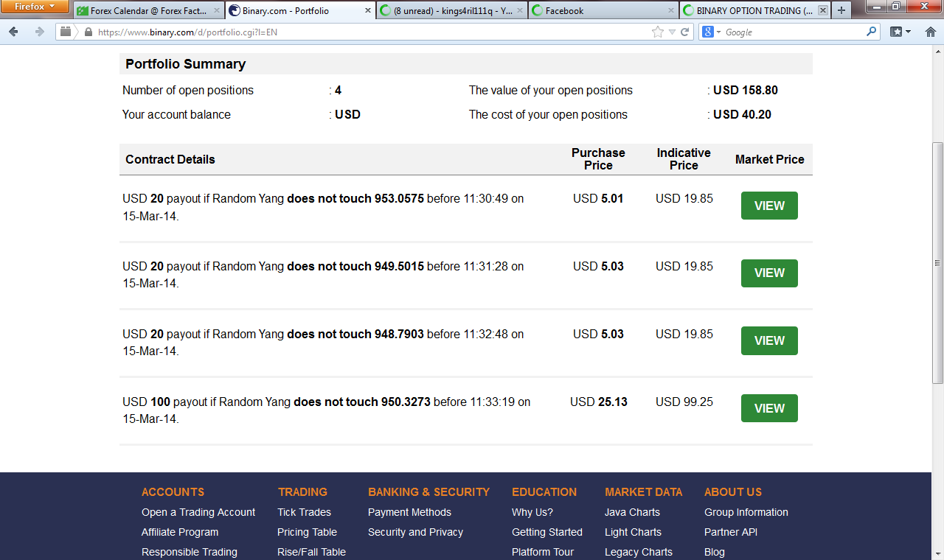The image size is (944, 560).
Task: Open the Light Charts link
Action: click(633, 532)
